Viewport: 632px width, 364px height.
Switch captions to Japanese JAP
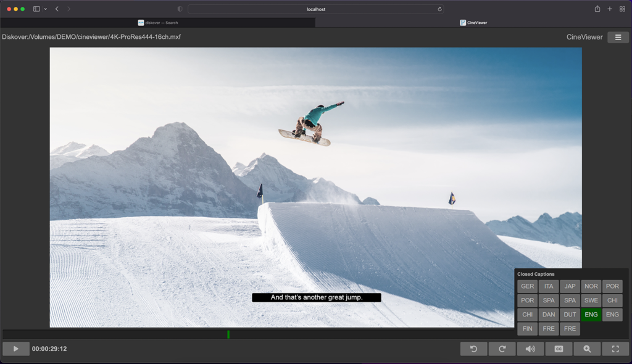click(570, 286)
